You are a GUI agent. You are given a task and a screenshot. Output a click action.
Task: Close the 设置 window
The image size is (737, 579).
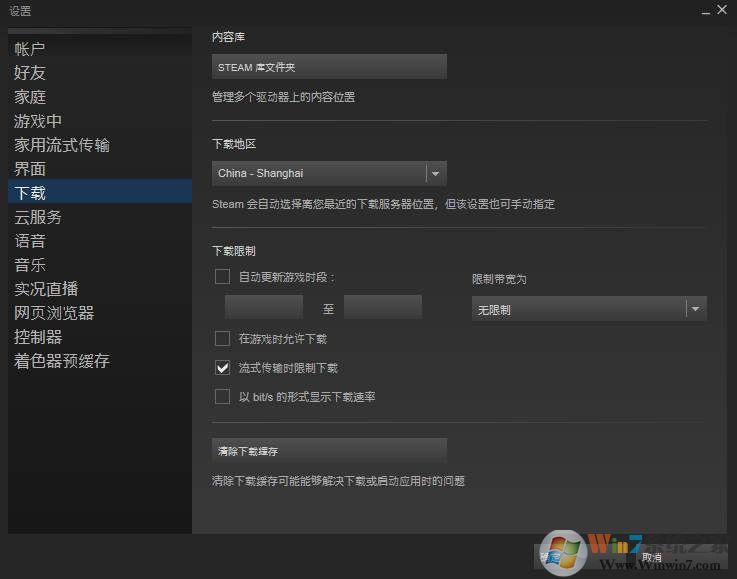pyautogui.click(x=721, y=10)
